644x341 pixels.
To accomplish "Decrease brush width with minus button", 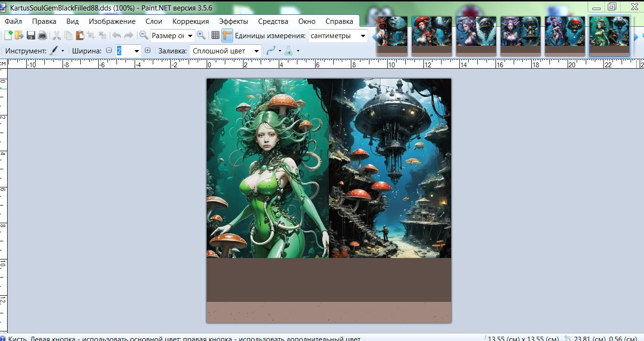I will pos(109,51).
